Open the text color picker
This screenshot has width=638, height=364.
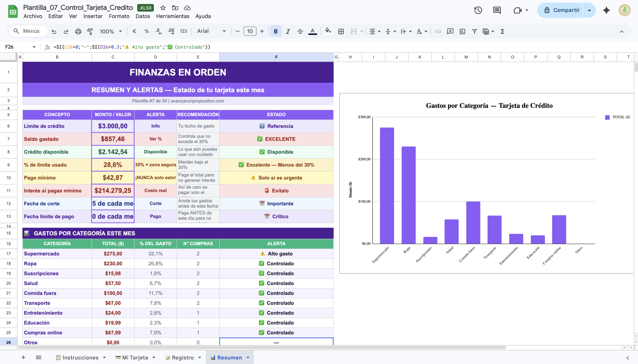[312, 31]
